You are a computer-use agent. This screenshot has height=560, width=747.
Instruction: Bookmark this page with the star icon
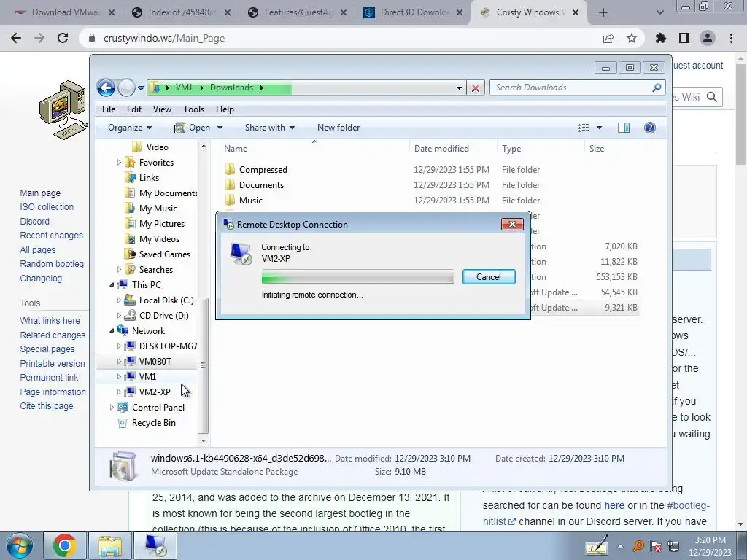[x=632, y=38]
